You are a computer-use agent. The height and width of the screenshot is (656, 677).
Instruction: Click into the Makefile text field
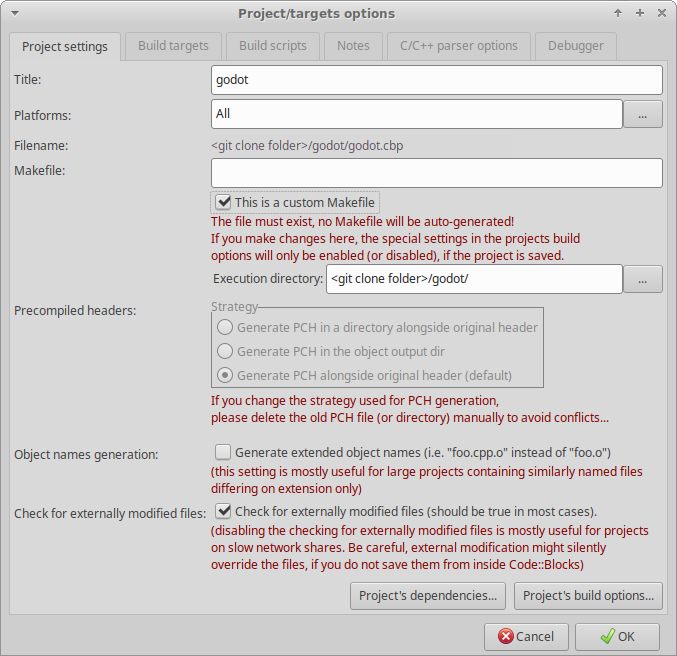[437, 173]
